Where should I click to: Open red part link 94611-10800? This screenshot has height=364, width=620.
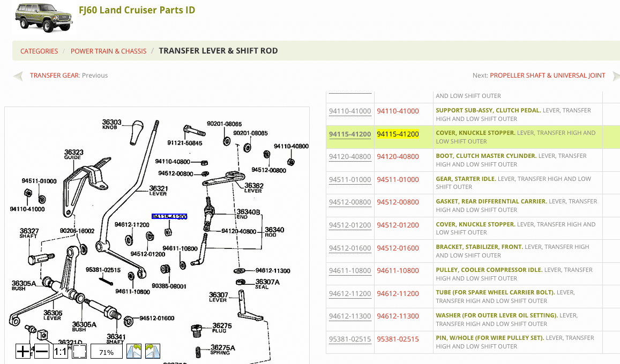point(398,270)
